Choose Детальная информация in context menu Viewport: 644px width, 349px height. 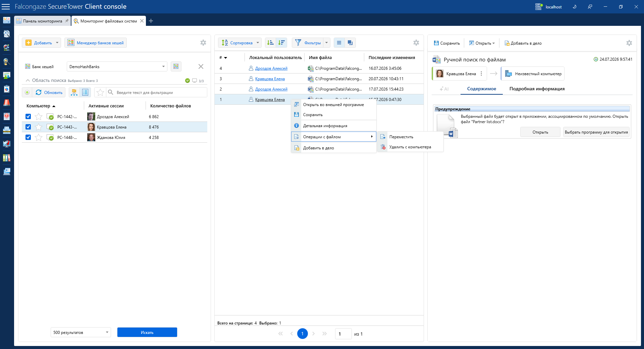click(x=333, y=126)
